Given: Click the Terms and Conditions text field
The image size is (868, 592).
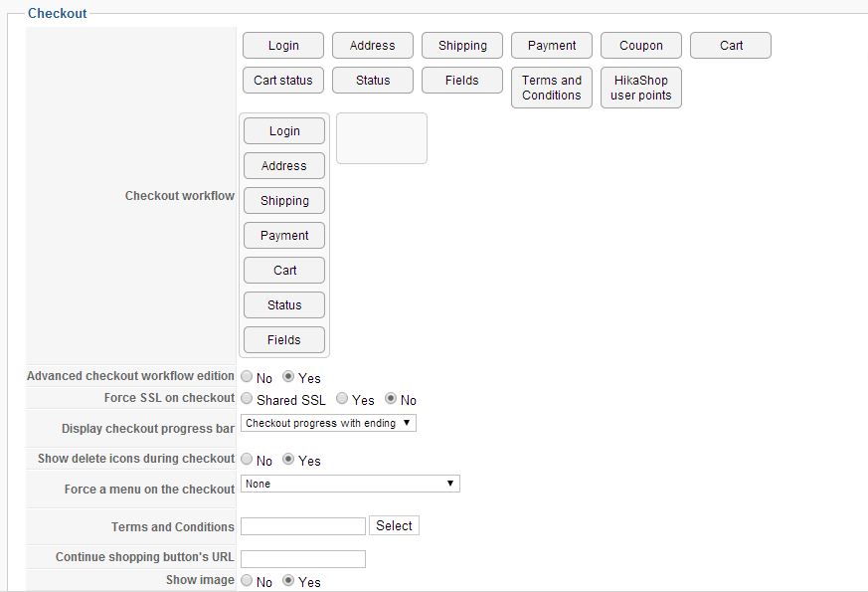Looking at the screenshot, I should pos(303,526).
